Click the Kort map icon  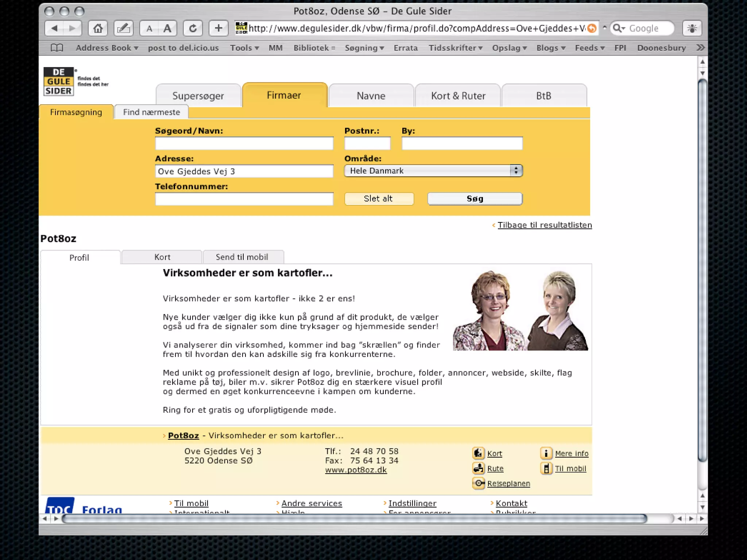coord(478,453)
